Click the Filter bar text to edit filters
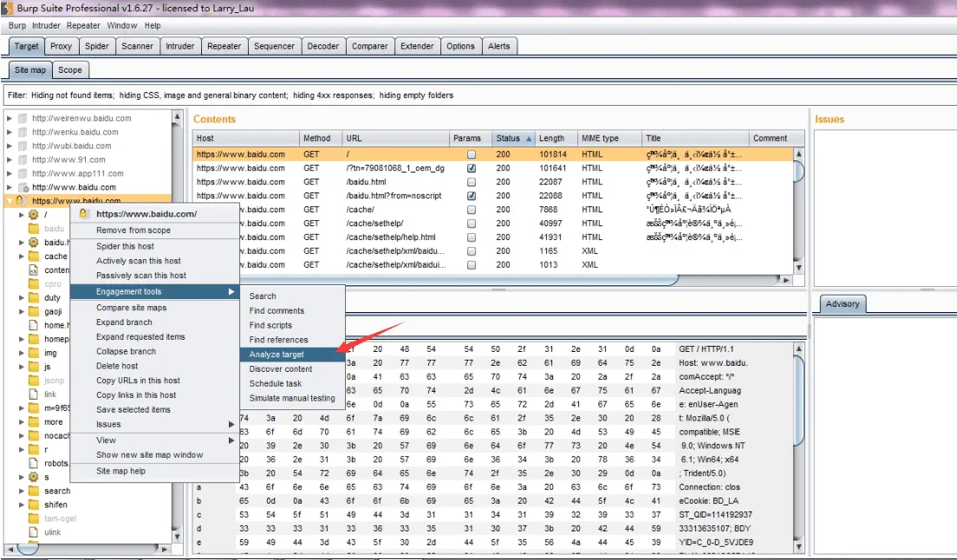957x560 pixels. point(231,95)
